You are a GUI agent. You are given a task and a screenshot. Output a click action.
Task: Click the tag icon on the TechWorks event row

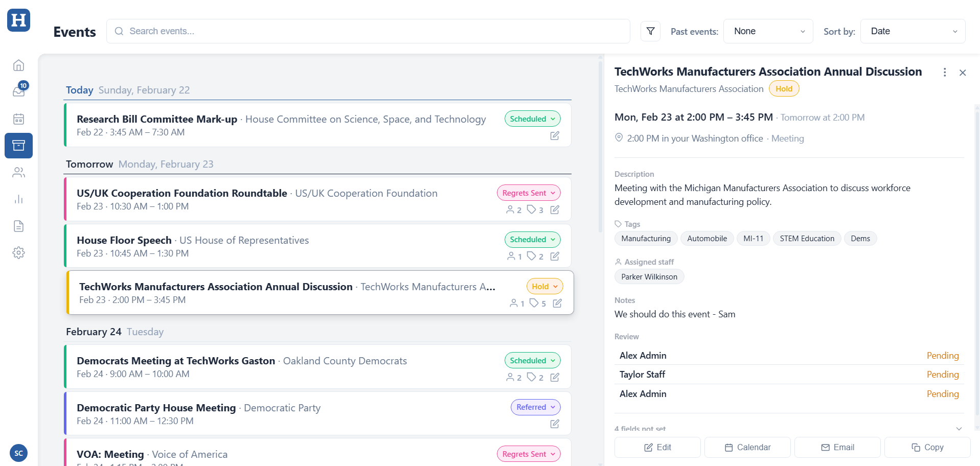[x=533, y=303]
